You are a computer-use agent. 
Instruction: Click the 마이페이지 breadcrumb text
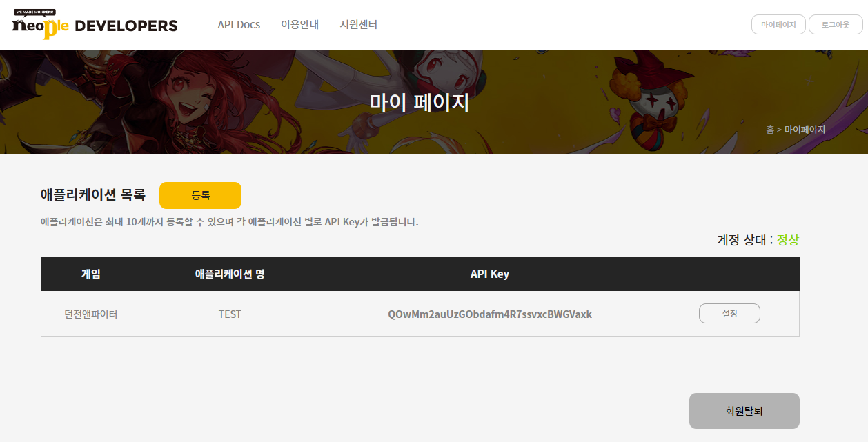(x=805, y=130)
